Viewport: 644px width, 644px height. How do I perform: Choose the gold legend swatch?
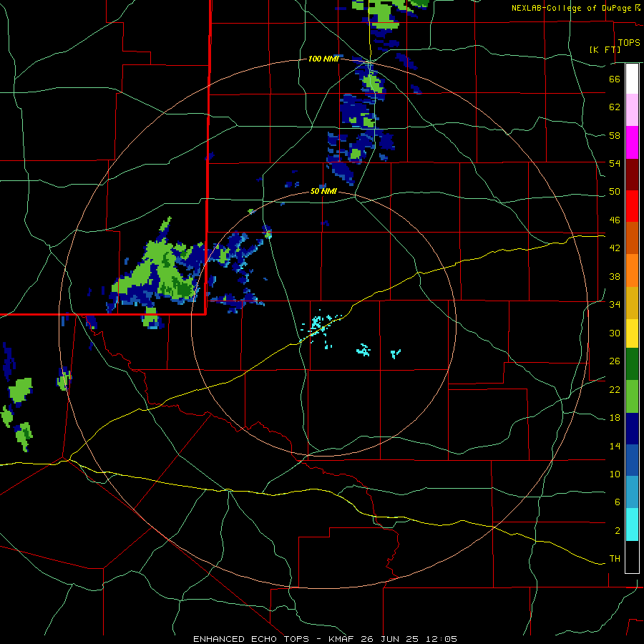pyautogui.click(x=632, y=303)
